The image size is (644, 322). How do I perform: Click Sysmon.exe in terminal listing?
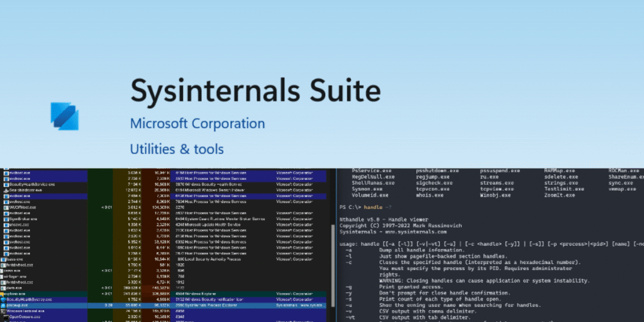click(x=367, y=189)
